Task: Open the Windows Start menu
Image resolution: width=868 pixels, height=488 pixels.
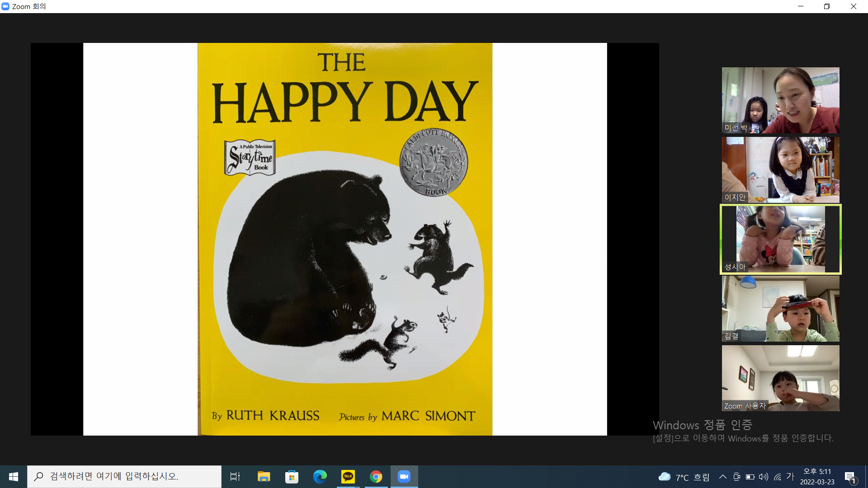Action: point(14,477)
